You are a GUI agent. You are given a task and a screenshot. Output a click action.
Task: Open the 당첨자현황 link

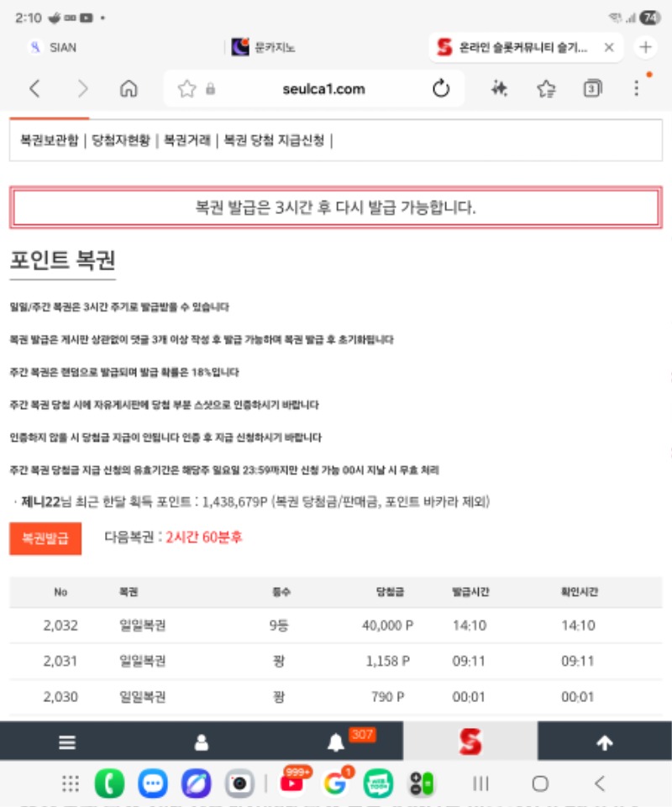coord(121,140)
